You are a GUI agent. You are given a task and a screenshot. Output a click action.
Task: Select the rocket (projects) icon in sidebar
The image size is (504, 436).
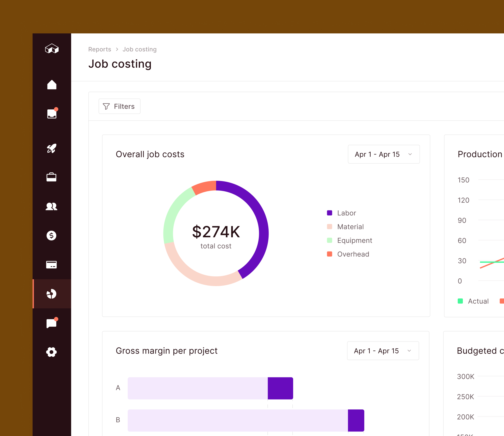pos(52,148)
